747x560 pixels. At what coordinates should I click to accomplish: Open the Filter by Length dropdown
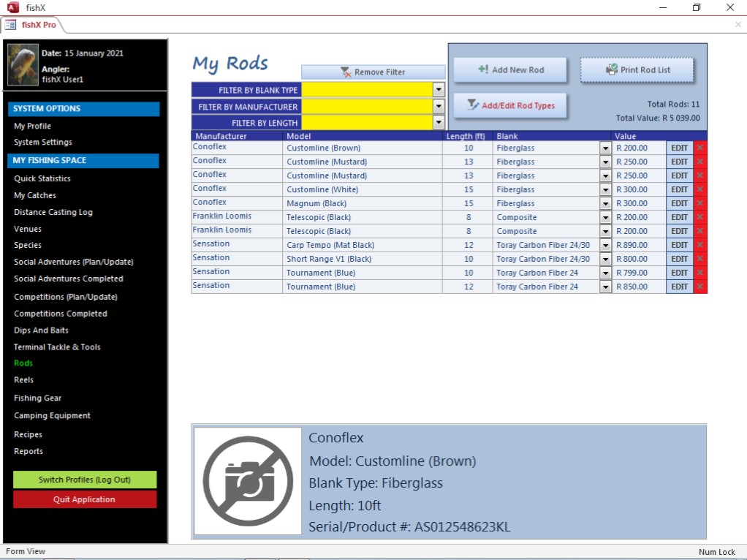439,123
